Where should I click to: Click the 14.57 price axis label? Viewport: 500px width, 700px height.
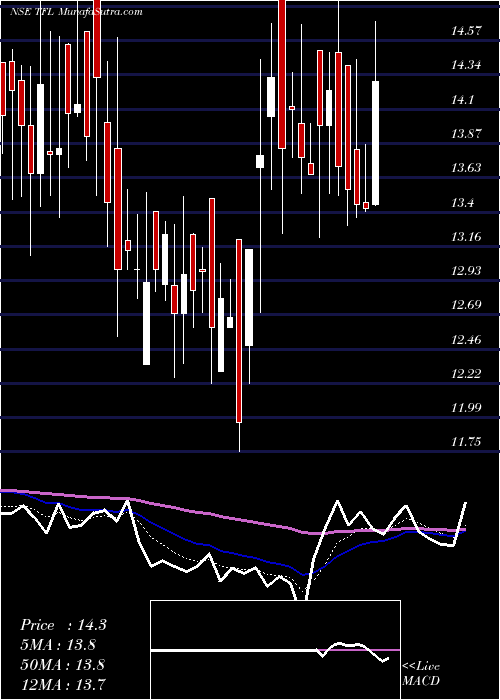(466, 31)
